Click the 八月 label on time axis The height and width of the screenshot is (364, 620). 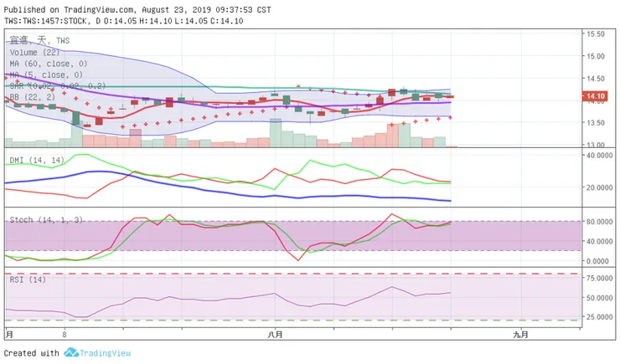coord(275,335)
